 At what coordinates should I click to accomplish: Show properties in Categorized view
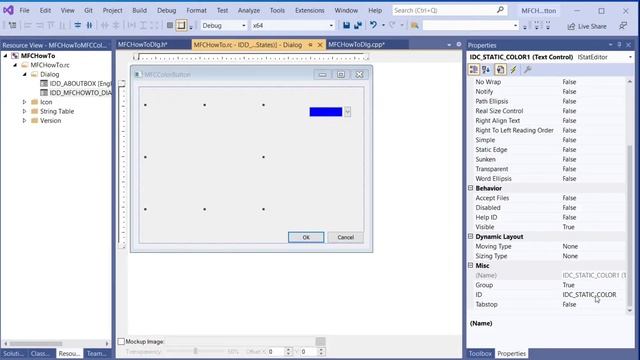point(473,70)
